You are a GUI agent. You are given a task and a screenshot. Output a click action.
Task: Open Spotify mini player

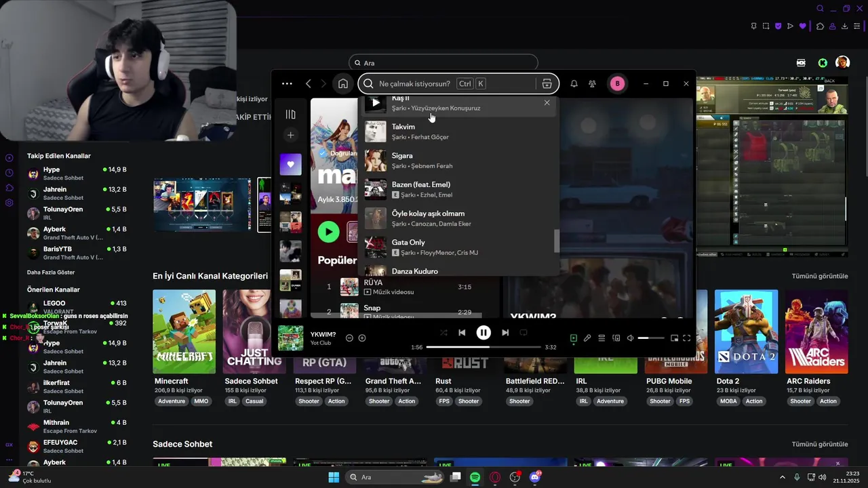tap(674, 338)
